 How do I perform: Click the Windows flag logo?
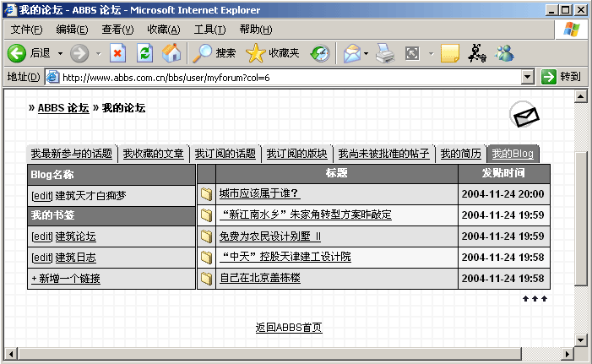tap(571, 30)
